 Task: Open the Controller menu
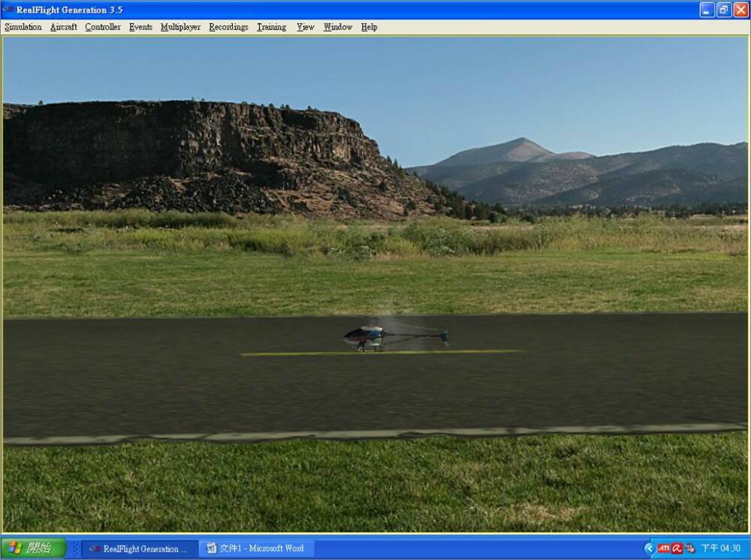103,27
